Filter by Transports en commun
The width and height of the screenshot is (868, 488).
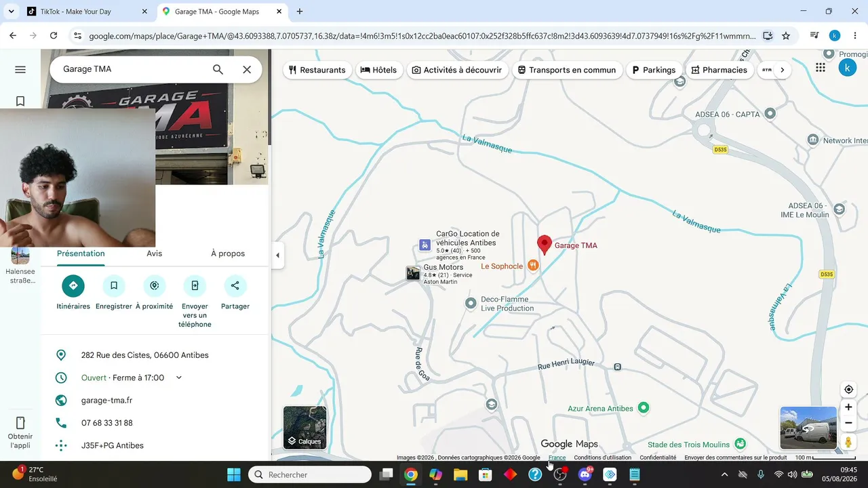point(567,70)
